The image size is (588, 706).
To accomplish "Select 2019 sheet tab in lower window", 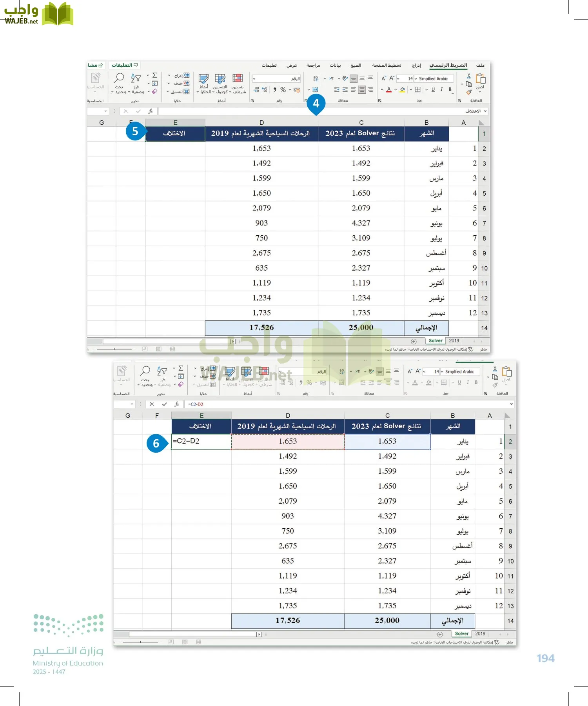I will [480, 634].
